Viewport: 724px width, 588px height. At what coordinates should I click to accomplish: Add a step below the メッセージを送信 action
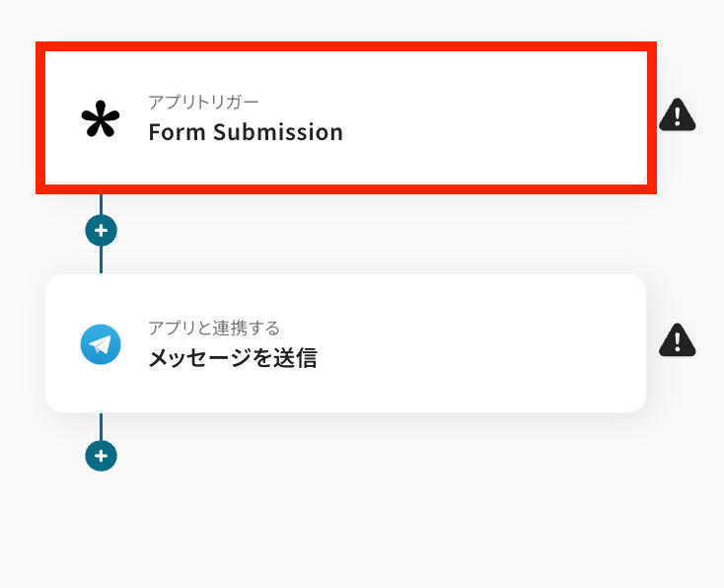point(101,456)
